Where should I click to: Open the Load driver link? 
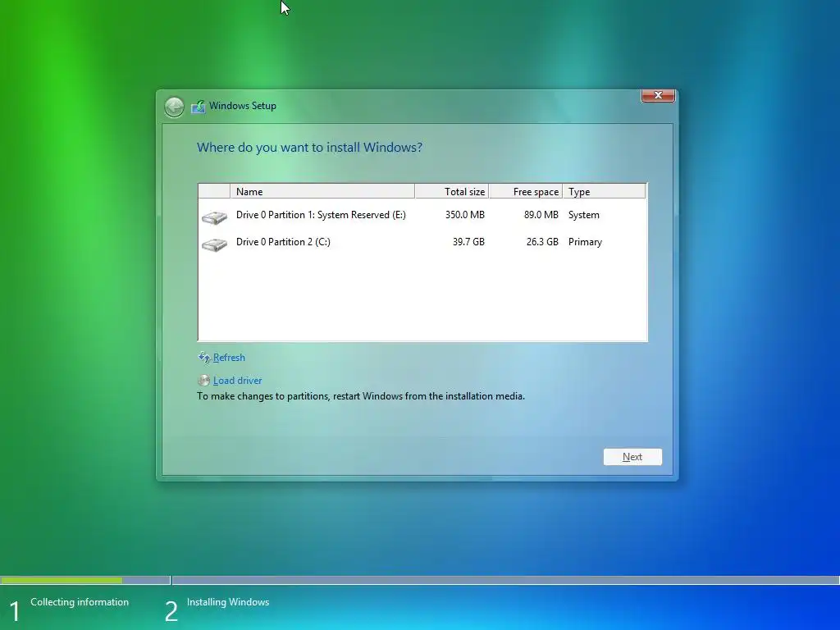tap(237, 381)
